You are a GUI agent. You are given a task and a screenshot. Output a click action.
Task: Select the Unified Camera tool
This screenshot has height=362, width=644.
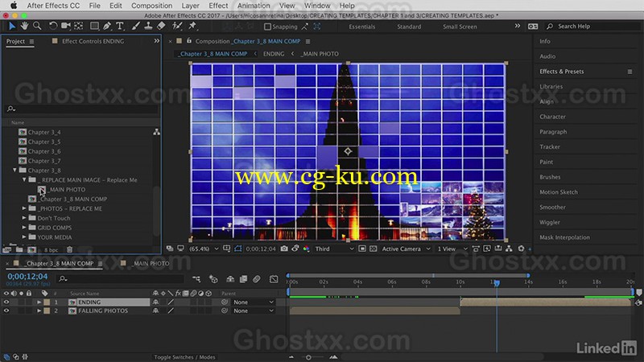[66, 27]
